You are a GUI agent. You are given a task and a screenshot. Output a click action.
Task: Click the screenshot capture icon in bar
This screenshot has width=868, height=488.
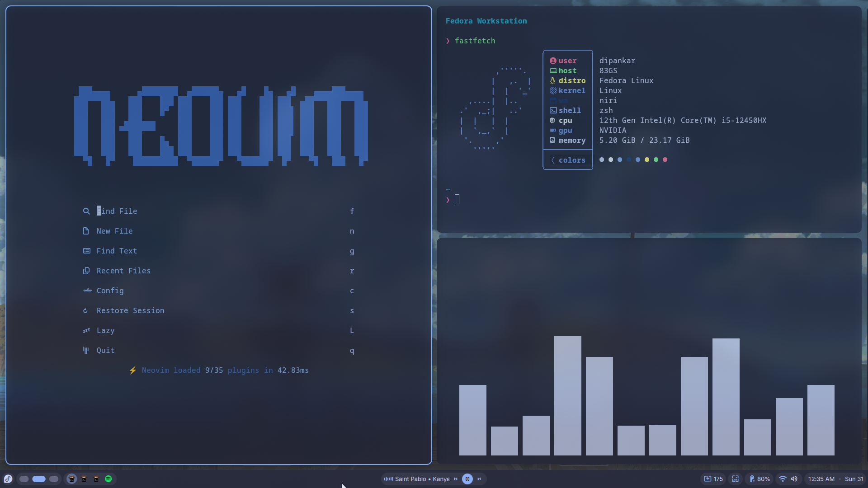click(736, 479)
